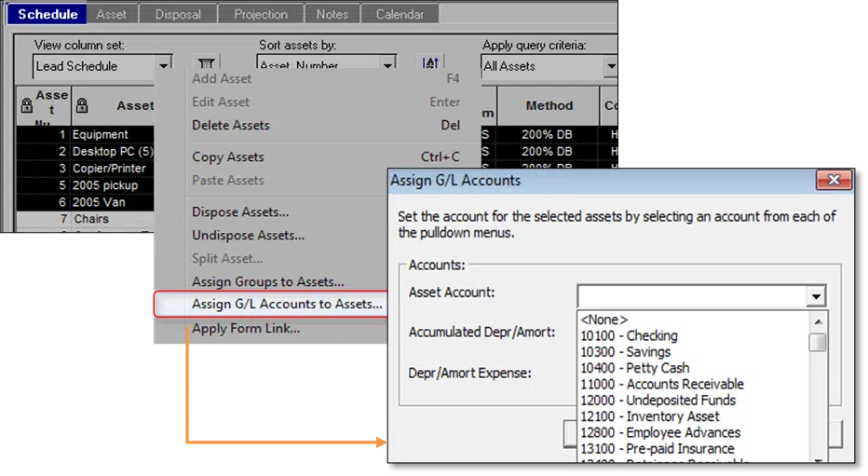Expand the All Assets query criteria dropdown
The width and height of the screenshot is (868, 476).
tap(611, 66)
